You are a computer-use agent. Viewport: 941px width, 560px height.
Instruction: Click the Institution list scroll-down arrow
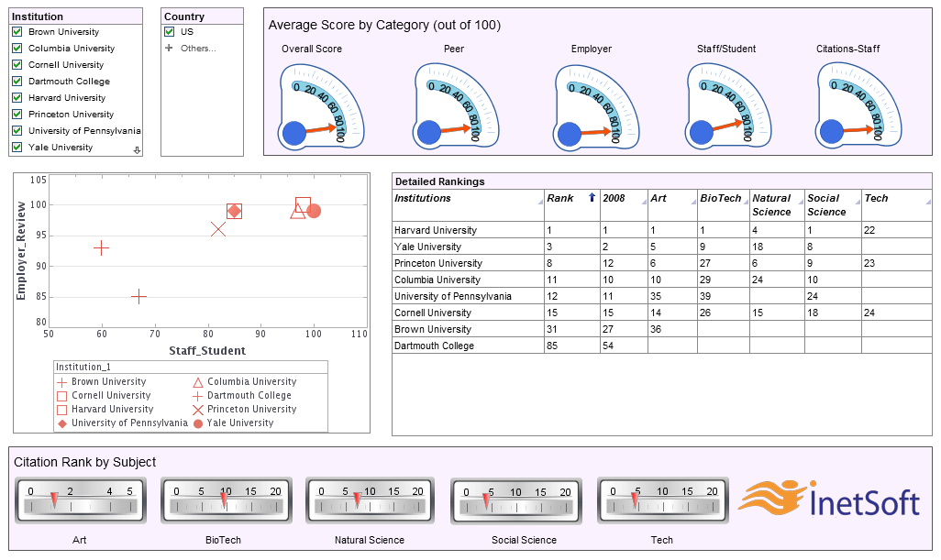coord(137,150)
